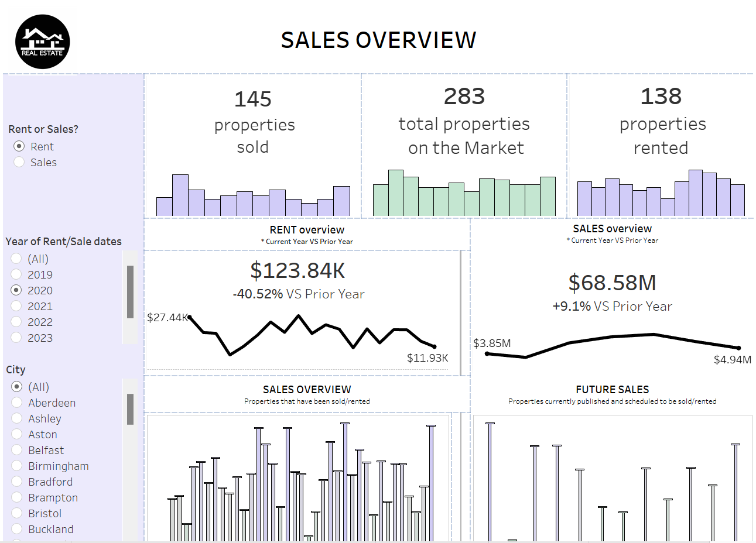Select Bristol from the City filter
The height and width of the screenshot is (543, 756).
click(x=17, y=513)
